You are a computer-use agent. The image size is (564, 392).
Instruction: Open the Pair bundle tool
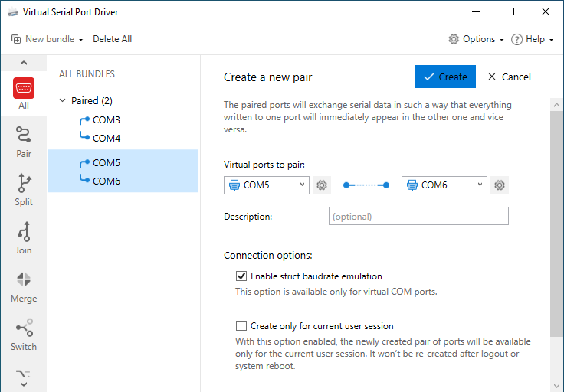[24, 142]
